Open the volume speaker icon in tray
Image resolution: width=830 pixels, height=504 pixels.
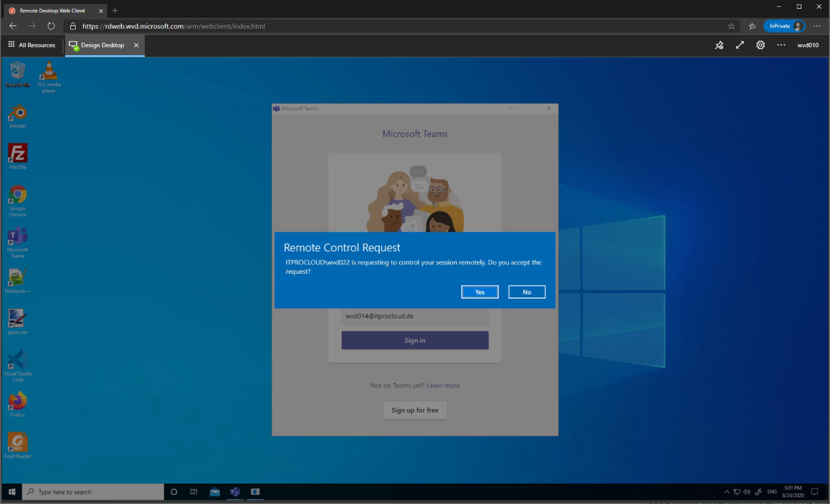point(747,492)
